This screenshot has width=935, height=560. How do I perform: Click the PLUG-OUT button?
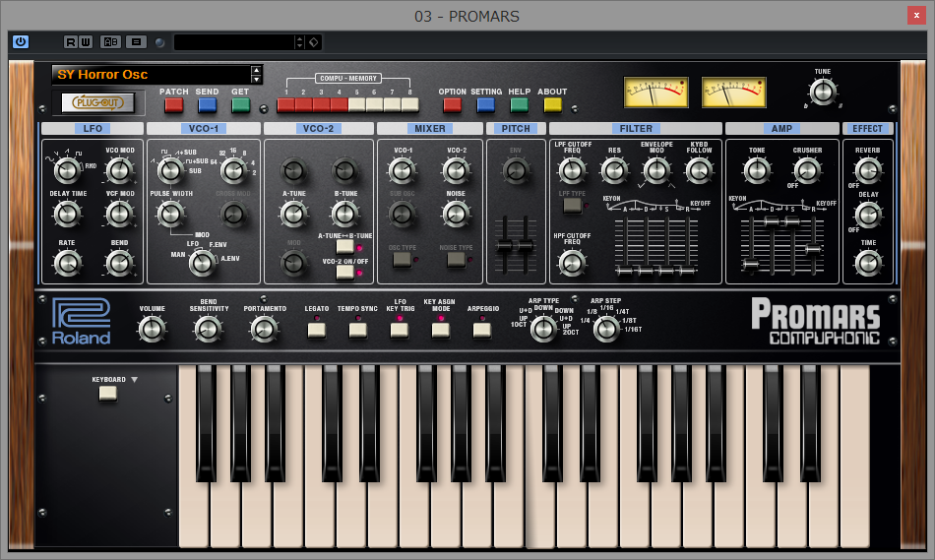[x=97, y=102]
